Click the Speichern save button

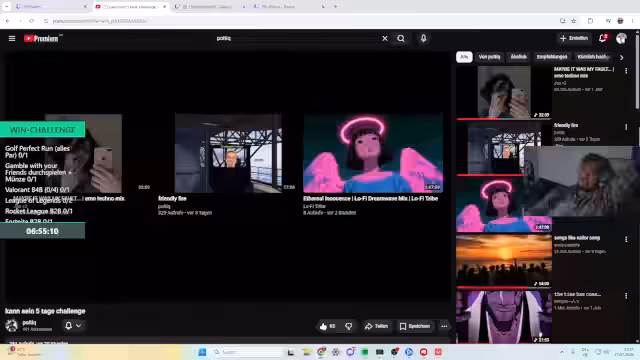tap(415, 326)
